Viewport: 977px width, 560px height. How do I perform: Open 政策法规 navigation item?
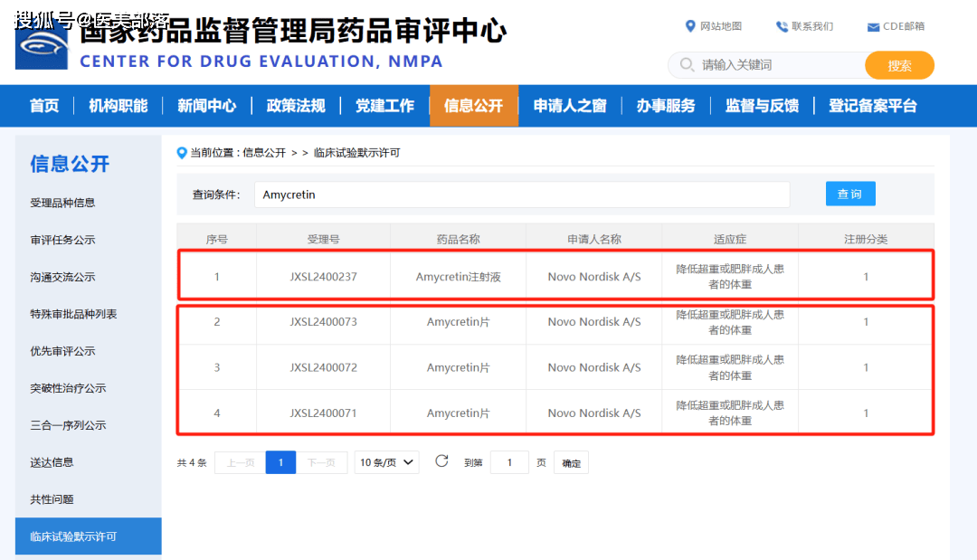(296, 106)
